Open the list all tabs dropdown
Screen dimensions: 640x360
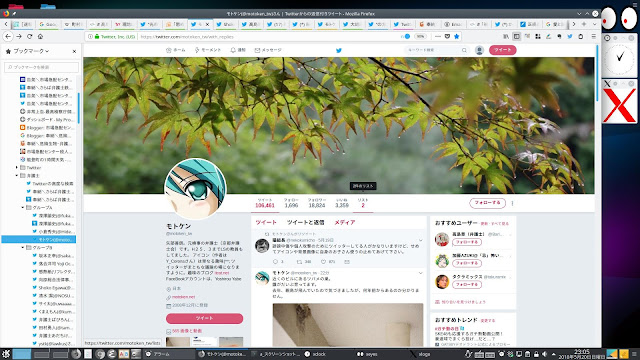click(x=594, y=24)
